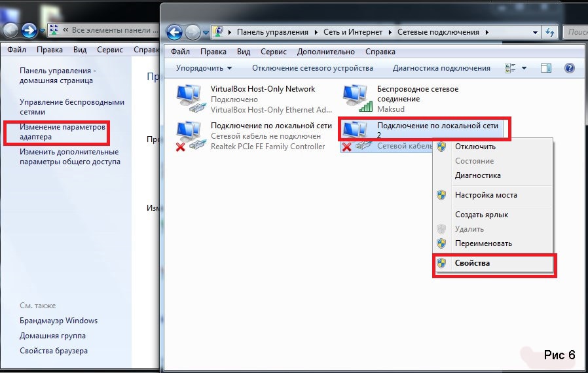Expand the view options dropdown arrow
Image resolution: width=588 pixels, height=373 pixels.
pyautogui.click(x=524, y=68)
